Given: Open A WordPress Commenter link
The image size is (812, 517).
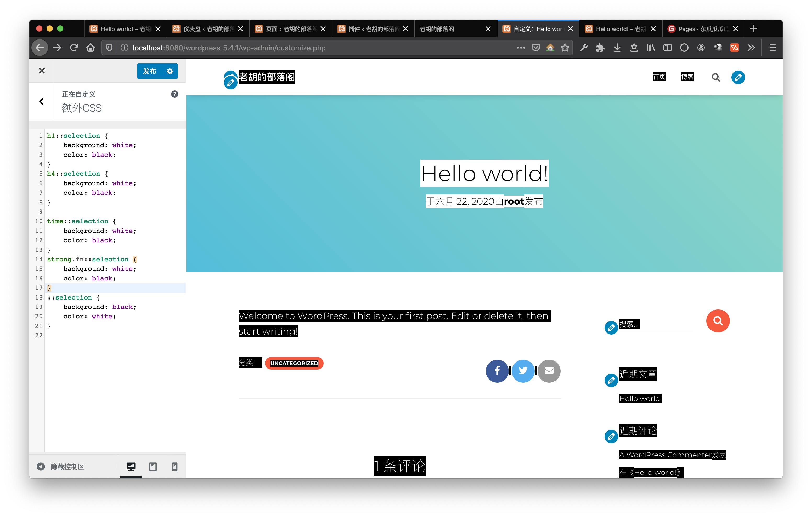Looking at the screenshot, I should coord(665,455).
